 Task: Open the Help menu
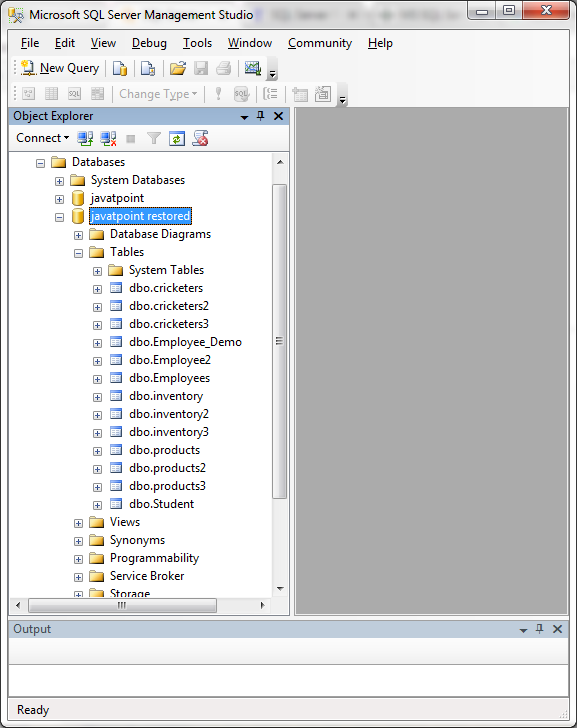380,43
